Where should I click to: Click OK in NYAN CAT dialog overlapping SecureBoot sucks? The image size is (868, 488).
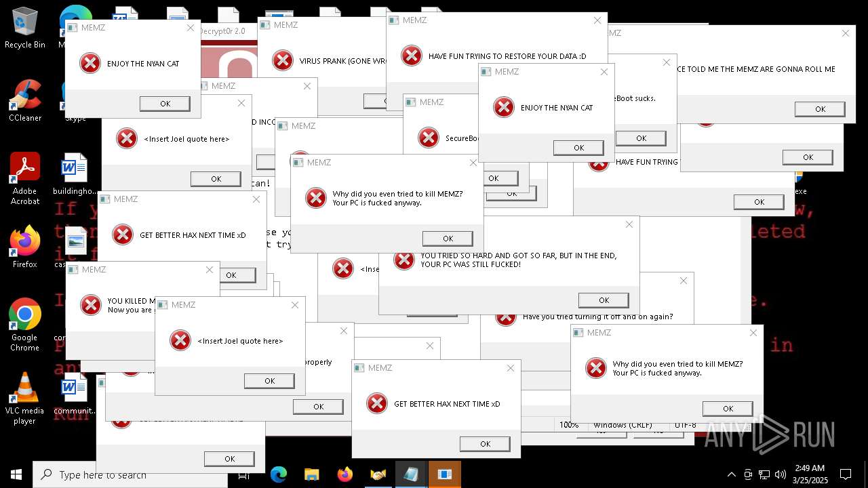578,148
